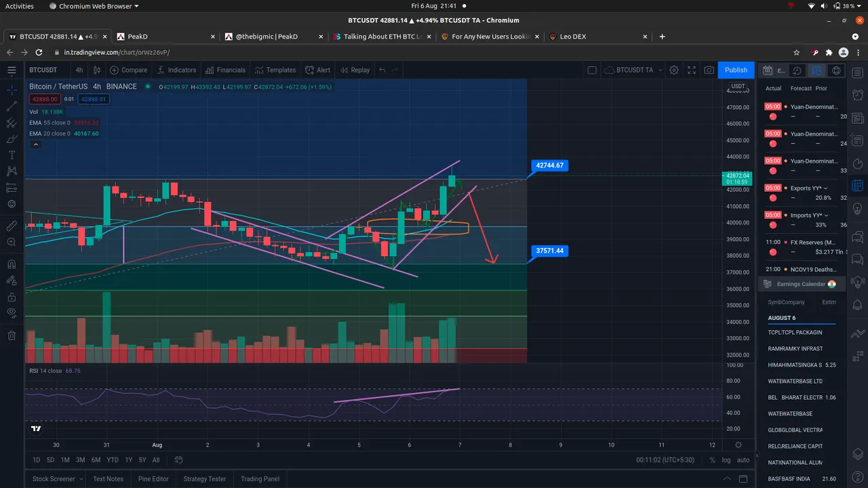The height and width of the screenshot is (488, 868).
Task: Select the pitchfork drawing tool
Action: 12,123
